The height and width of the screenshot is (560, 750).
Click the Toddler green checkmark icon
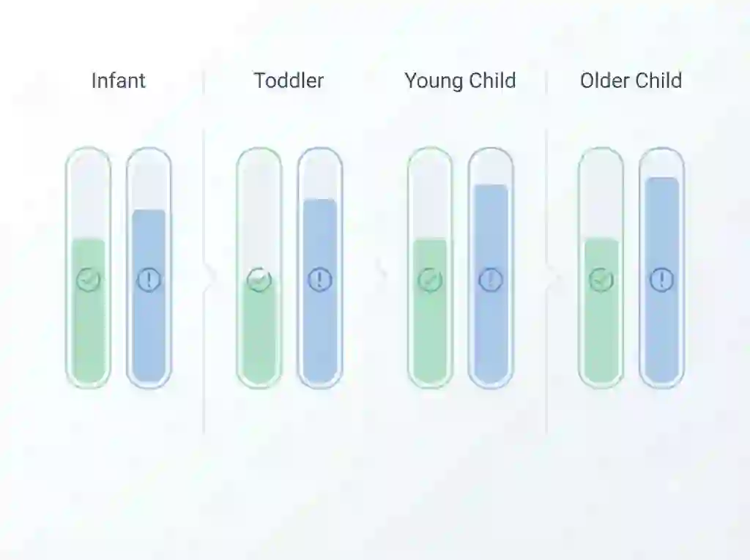(x=259, y=280)
